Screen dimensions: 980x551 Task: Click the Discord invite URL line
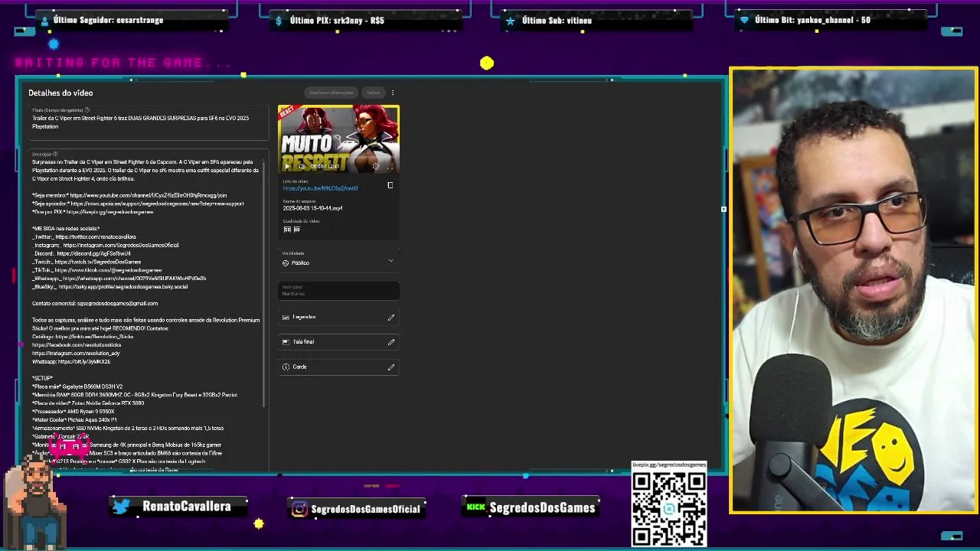[82, 254]
